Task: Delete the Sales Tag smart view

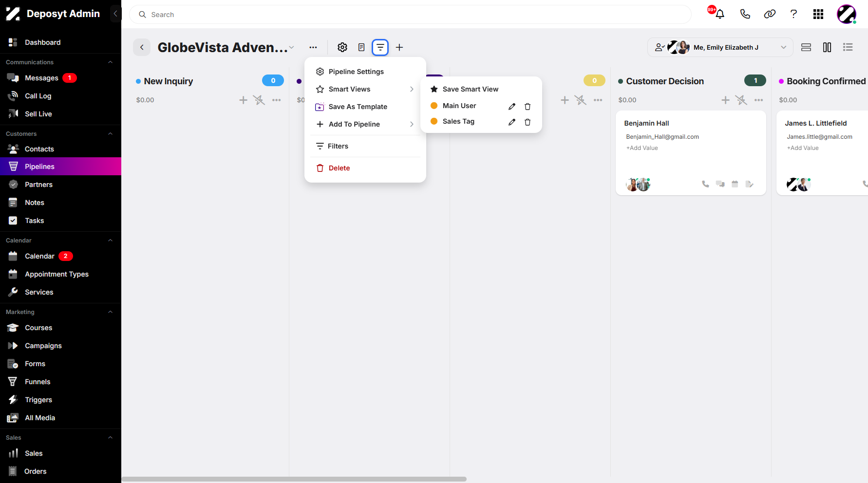Action: click(x=528, y=122)
